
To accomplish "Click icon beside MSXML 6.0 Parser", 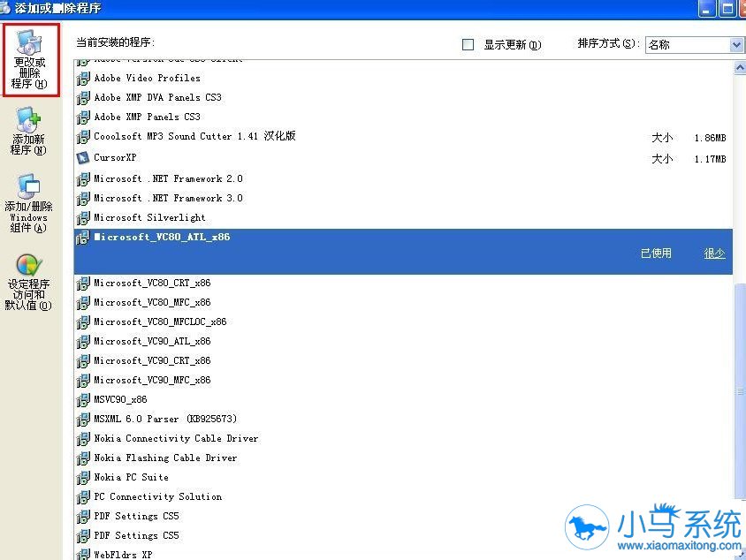I will click(83, 420).
